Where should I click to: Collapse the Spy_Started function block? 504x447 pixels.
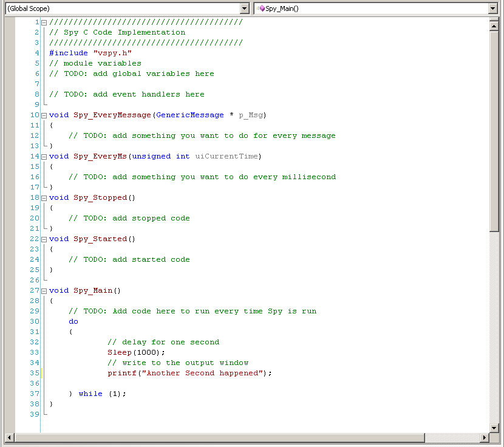44,239
